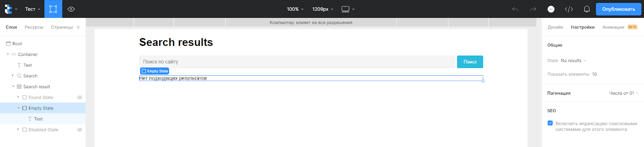Click the round white status icon
Viewport: 644px width, 147px height.
pyautogui.click(x=551, y=9)
